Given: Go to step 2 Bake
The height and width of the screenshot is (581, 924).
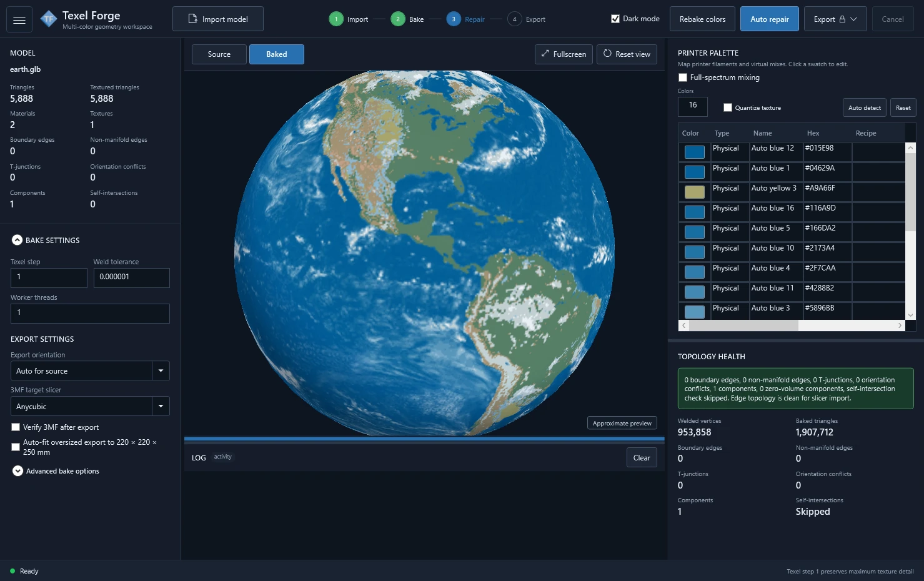Looking at the screenshot, I should point(407,19).
